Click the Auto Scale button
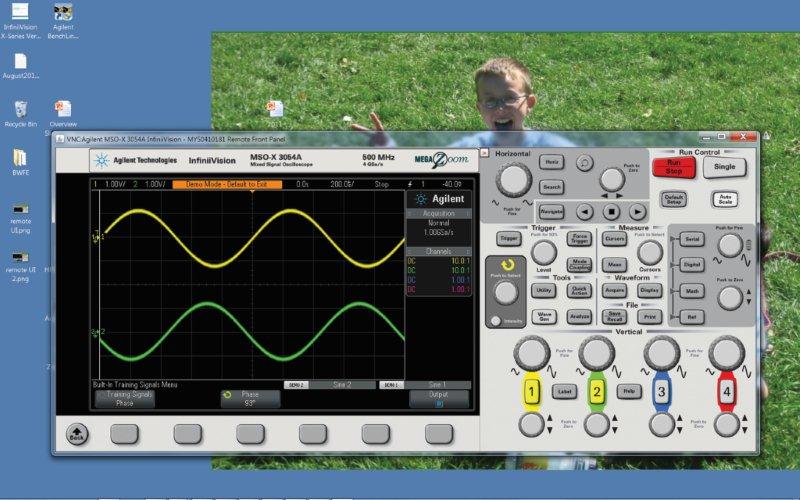The width and height of the screenshot is (800, 500). [725, 199]
